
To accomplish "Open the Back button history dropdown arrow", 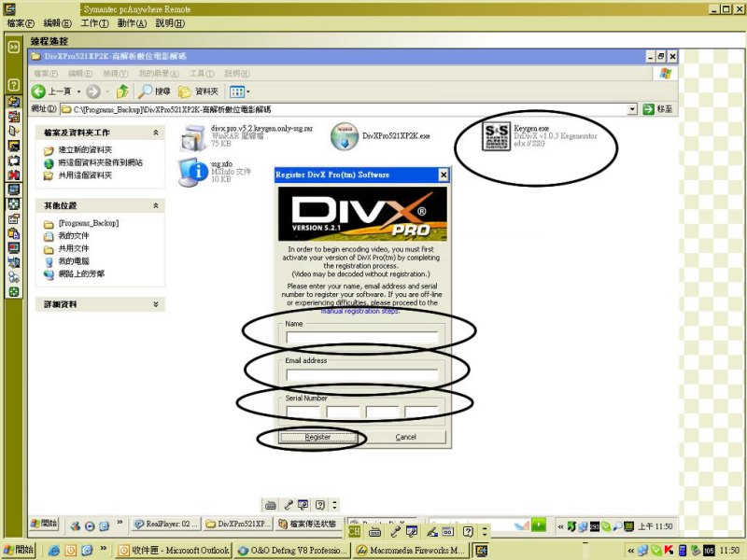I will pyautogui.click(x=78, y=91).
